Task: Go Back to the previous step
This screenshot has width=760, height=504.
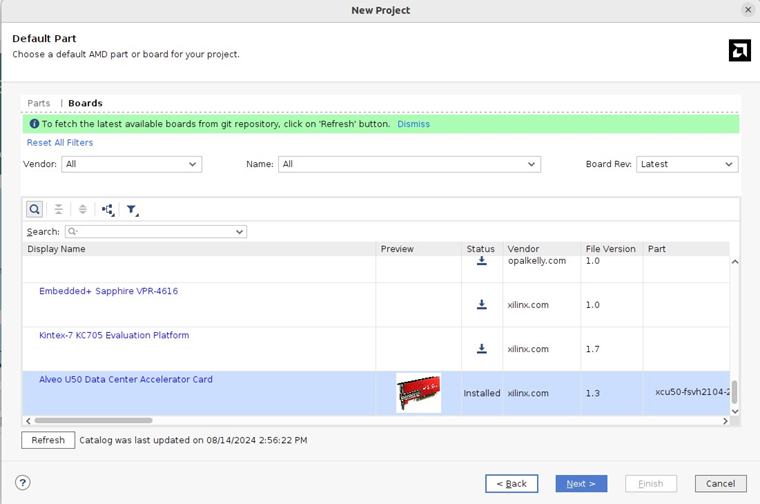Action: (x=511, y=484)
